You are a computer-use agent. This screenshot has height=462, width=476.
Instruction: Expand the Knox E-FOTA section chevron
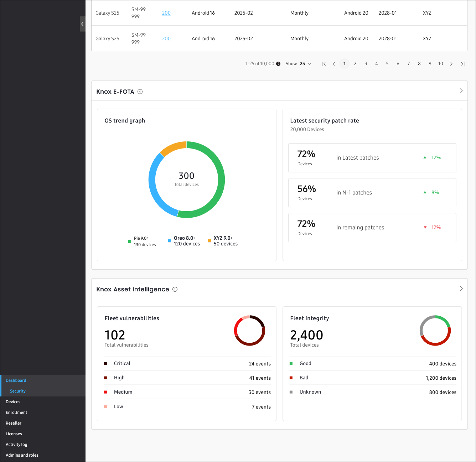461,90
